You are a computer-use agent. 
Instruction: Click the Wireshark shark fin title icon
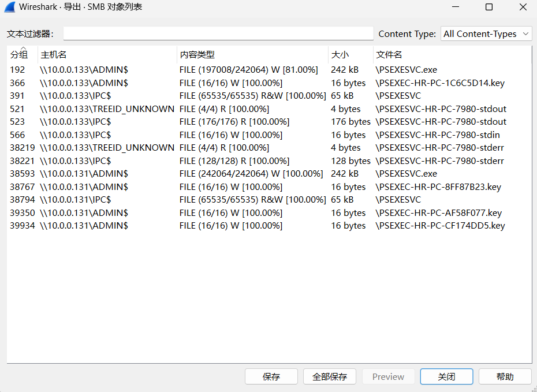(10, 7)
